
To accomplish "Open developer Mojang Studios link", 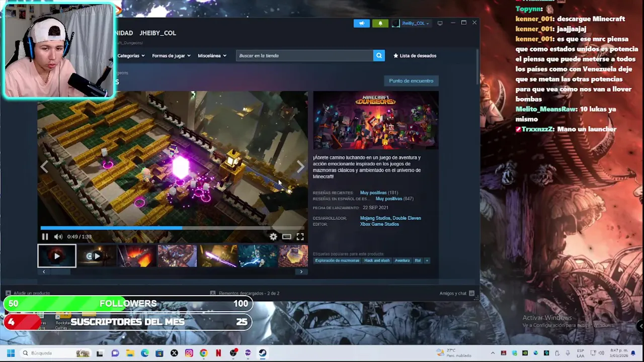I will 375,218.
